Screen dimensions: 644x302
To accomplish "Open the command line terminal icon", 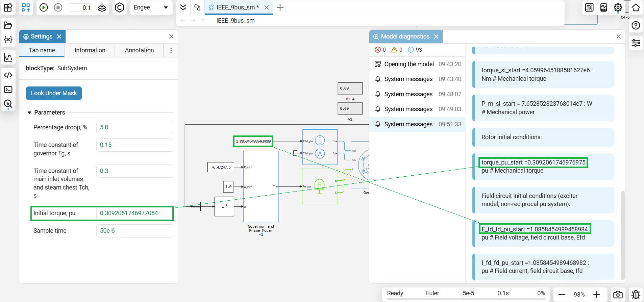I will tap(8, 90).
